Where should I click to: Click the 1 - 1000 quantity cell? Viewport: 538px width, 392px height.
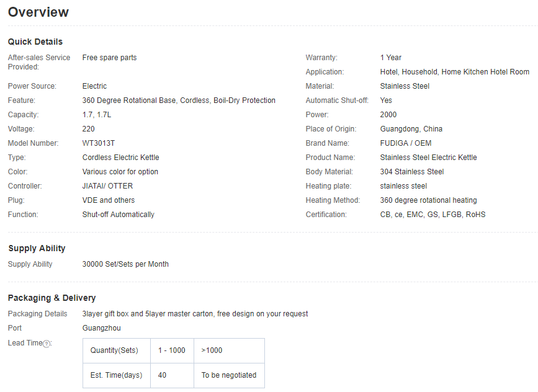pos(173,350)
